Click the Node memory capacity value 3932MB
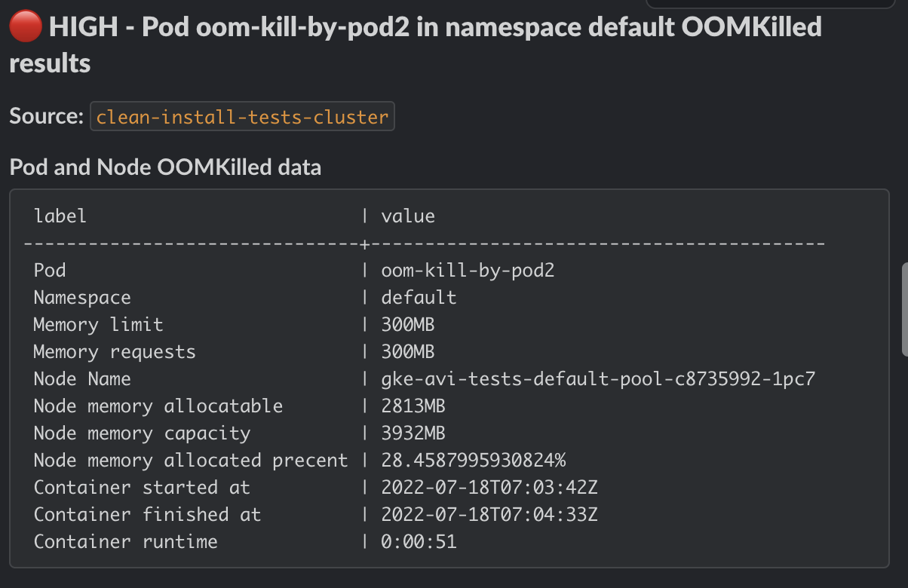The width and height of the screenshot is (908, 588). [x=413, y=433]
